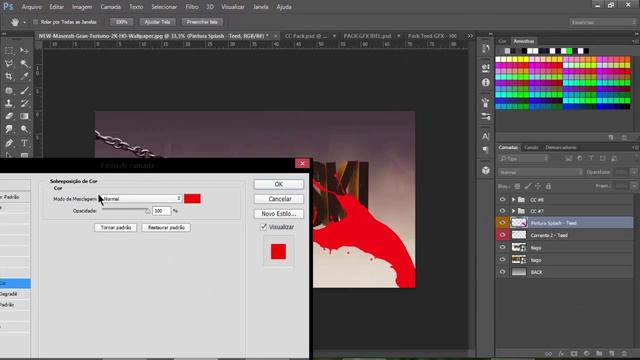Select the Move tool
This screenshot has height=360, width=640.
coord(24,51)
